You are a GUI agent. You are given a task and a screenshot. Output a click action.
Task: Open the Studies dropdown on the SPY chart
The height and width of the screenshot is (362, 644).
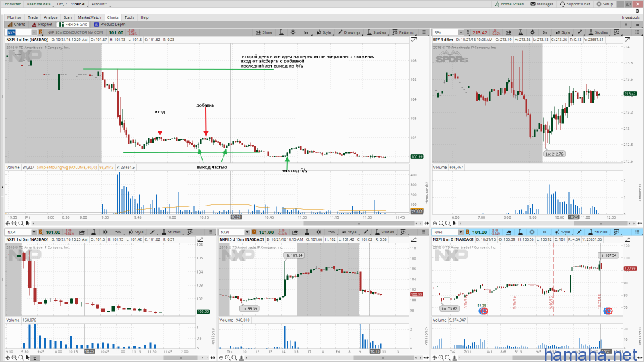point(599,32)
